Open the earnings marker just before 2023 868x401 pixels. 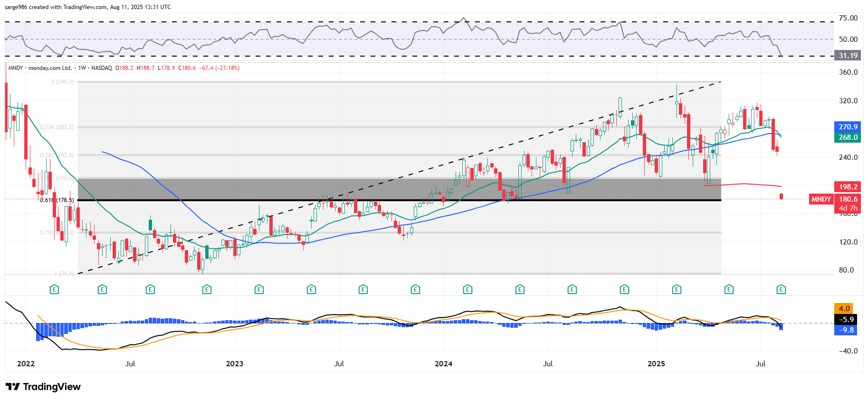(x=207, y=289)
